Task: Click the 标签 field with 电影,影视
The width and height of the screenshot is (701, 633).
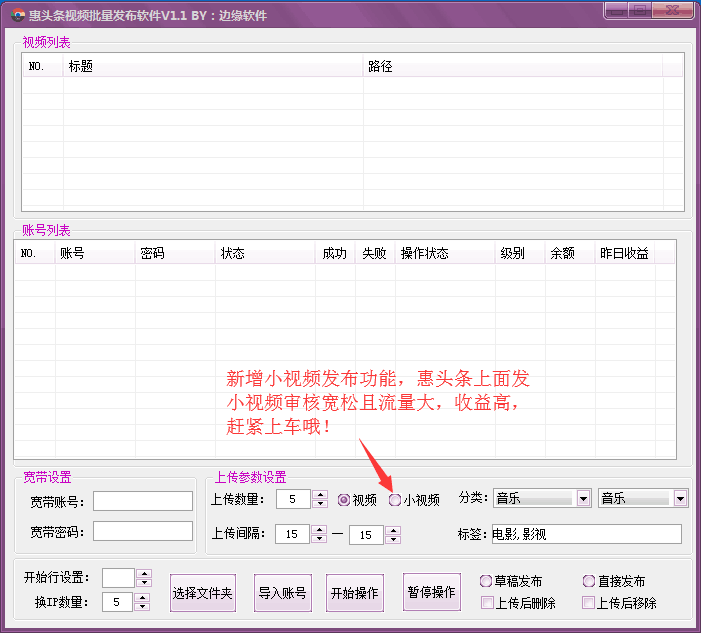Action: click(587, 534)
